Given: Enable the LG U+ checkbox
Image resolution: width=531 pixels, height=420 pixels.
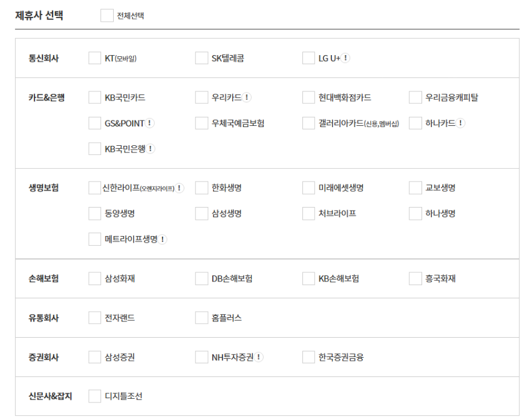Looking at the screenshot, I should [x=308, y=58].
